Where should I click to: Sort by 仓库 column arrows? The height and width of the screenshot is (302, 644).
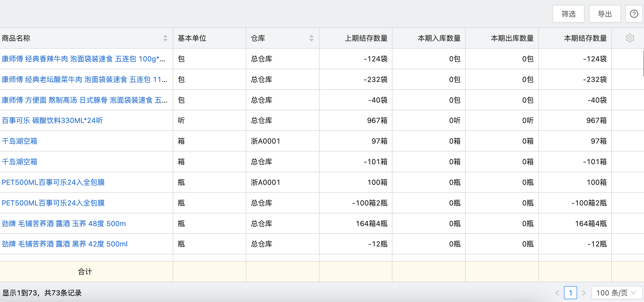tap(311, 38)
